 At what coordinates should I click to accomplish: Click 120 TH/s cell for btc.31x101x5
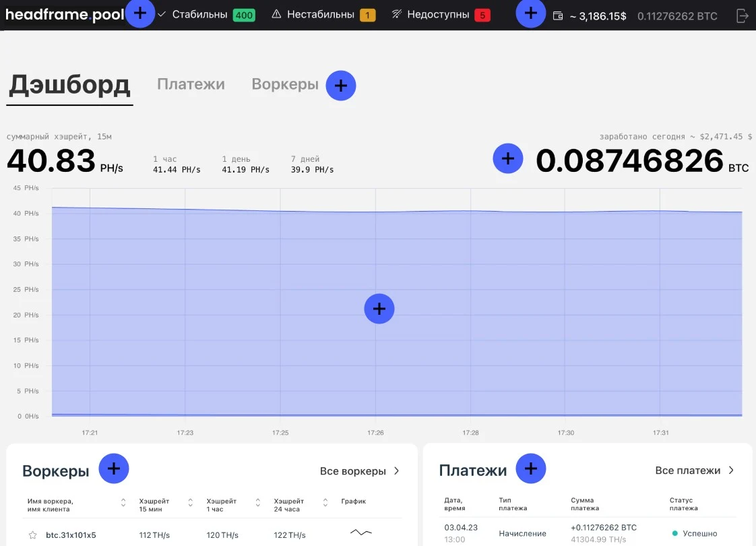tap(222, 535)
